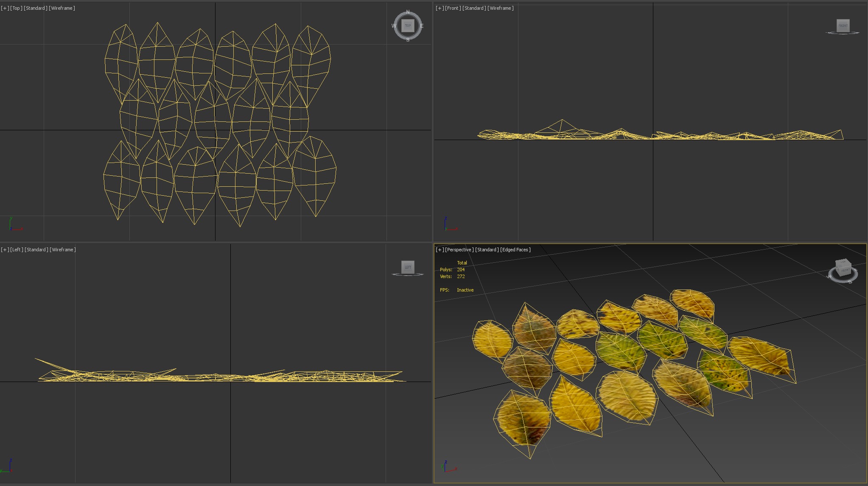
Task: Click the Total statistics header text
Action: [462, 263]
